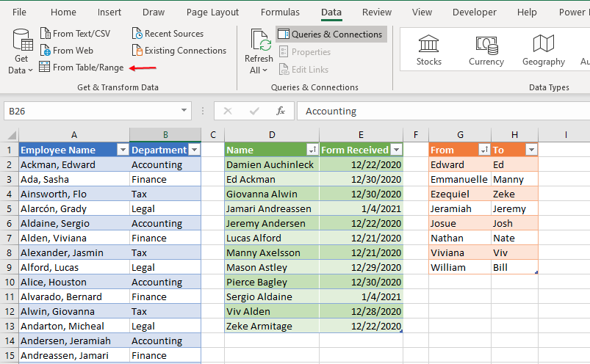Open Employee Name column filter dropdown
This screenshot has height=364, width=590.
click(x=123, y=150)
